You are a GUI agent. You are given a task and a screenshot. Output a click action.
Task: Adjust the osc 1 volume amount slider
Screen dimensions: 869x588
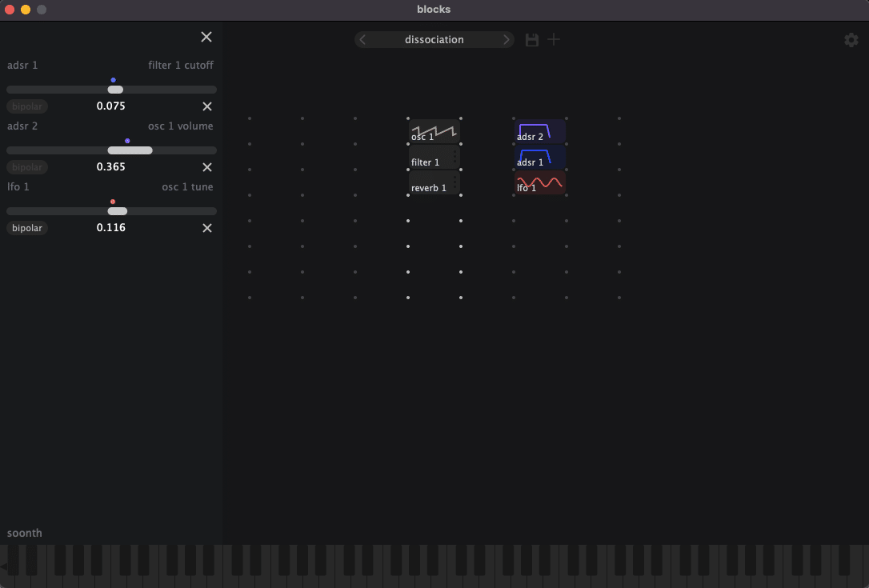pos(111,150)
